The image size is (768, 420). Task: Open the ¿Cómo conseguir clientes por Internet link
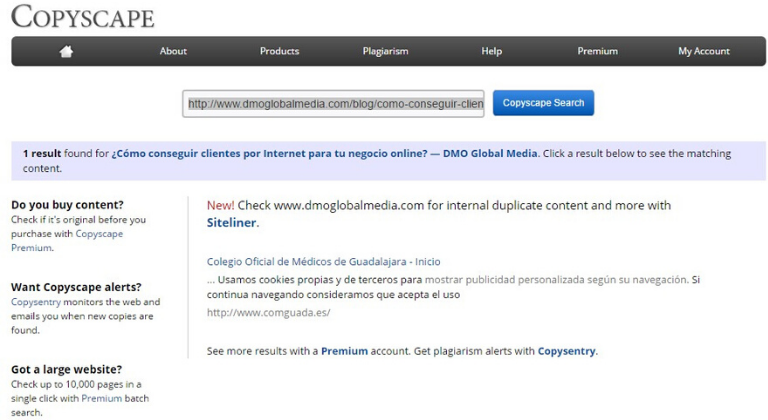(324, 153)
